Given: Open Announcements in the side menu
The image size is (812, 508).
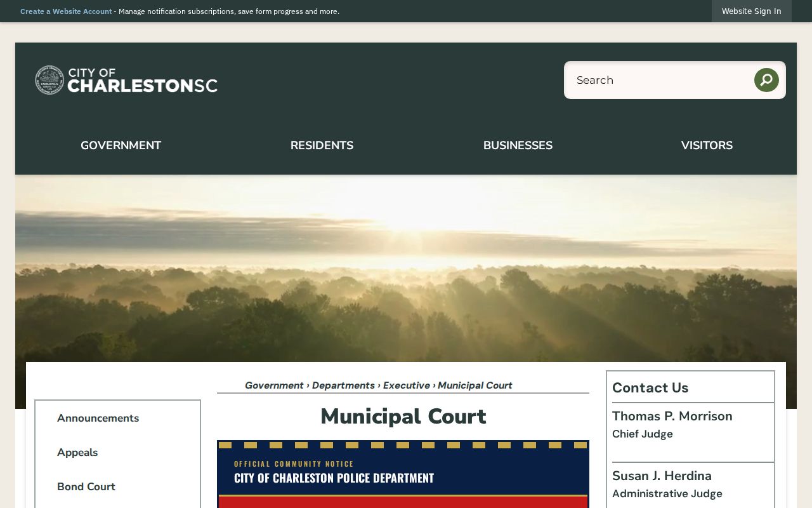Looking at the screenshot, I should pyautogui.click(x=98, y=418).
